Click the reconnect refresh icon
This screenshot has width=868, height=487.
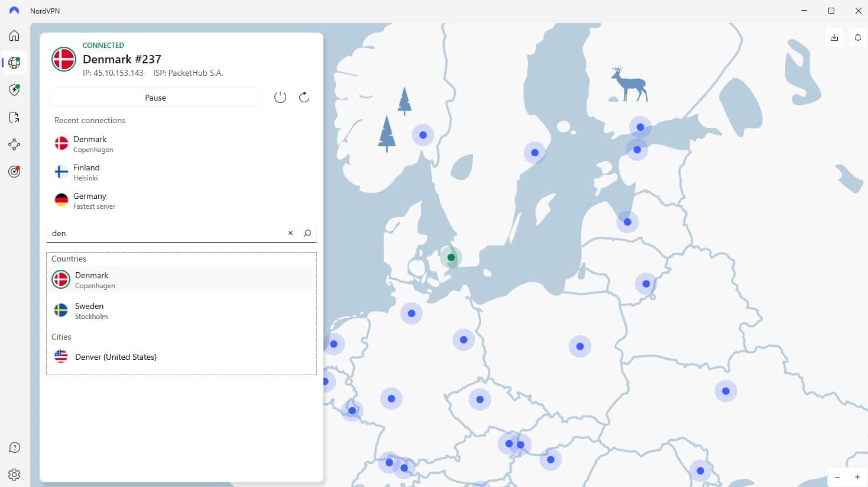coord(304,98)
